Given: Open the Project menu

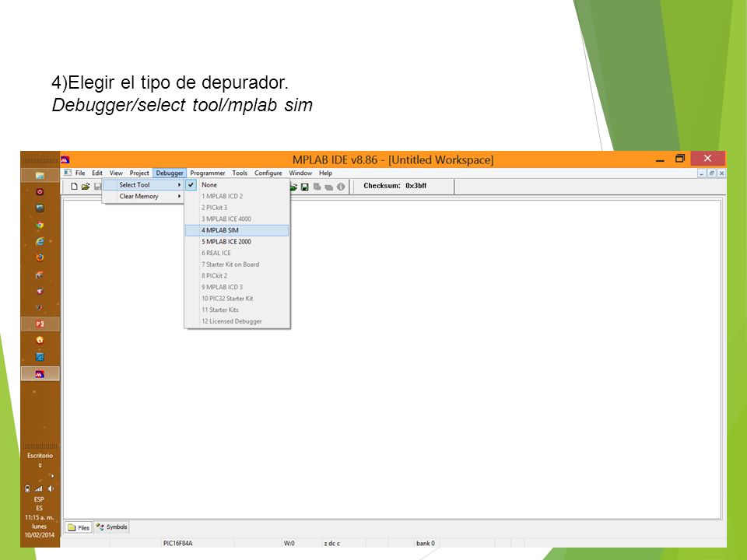Looking at the screenshot, I should 139,173.
